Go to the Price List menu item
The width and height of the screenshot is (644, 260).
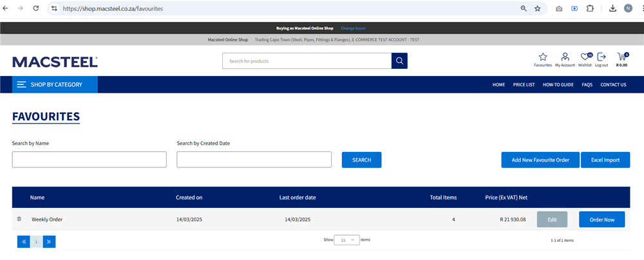tap(524, 84)
